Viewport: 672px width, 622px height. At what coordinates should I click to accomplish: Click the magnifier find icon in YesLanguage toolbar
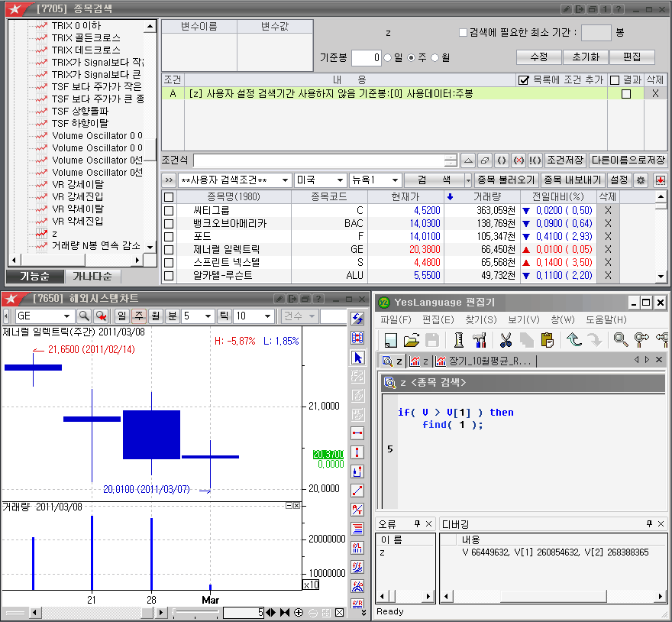621,340
